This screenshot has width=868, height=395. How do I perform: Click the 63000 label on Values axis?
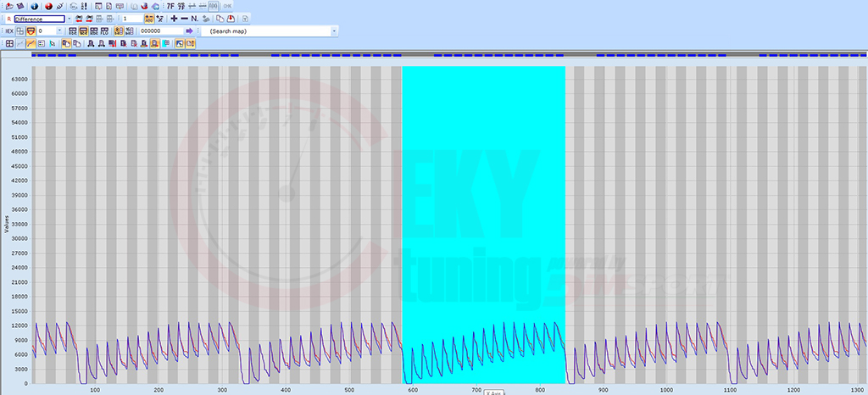(20, 79)
